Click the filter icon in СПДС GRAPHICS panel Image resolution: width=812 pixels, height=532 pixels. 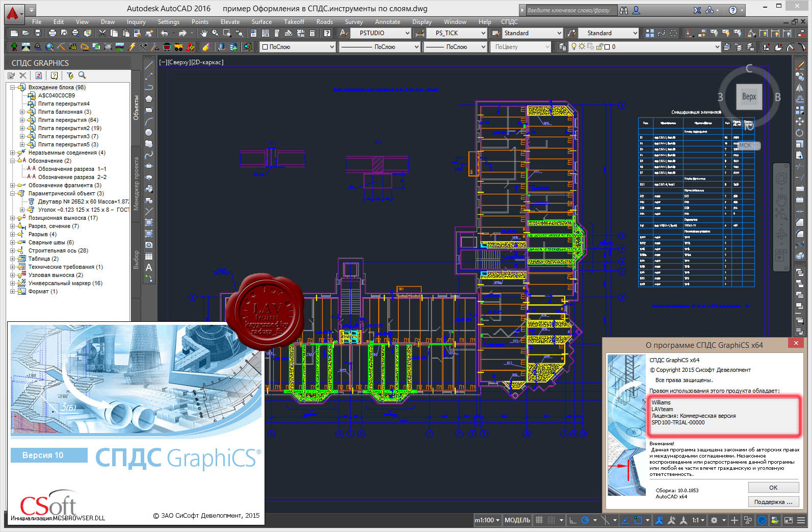coord(70,75)
